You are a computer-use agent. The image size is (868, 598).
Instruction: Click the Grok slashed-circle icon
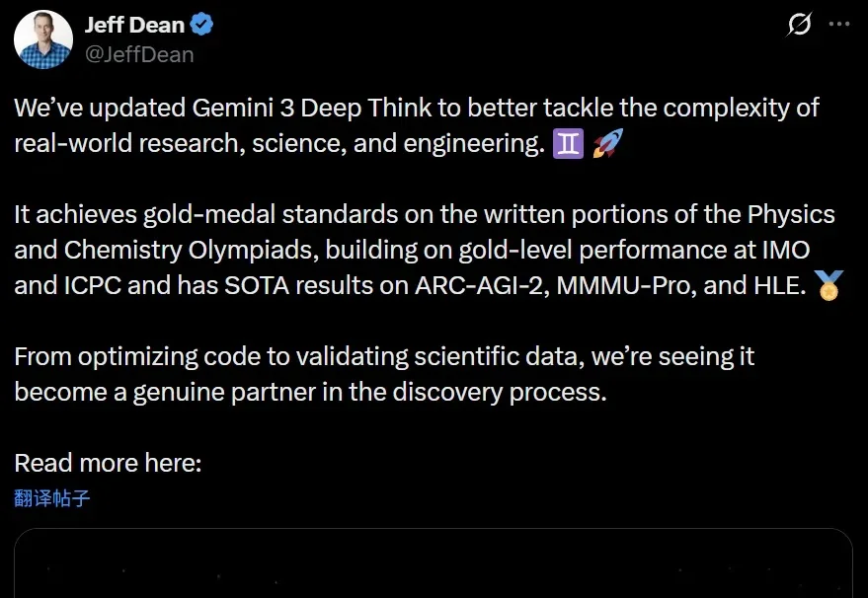798,25
